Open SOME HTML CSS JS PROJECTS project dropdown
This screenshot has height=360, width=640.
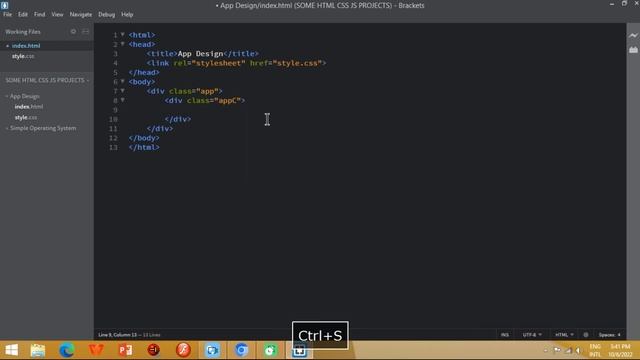(47, 80)
